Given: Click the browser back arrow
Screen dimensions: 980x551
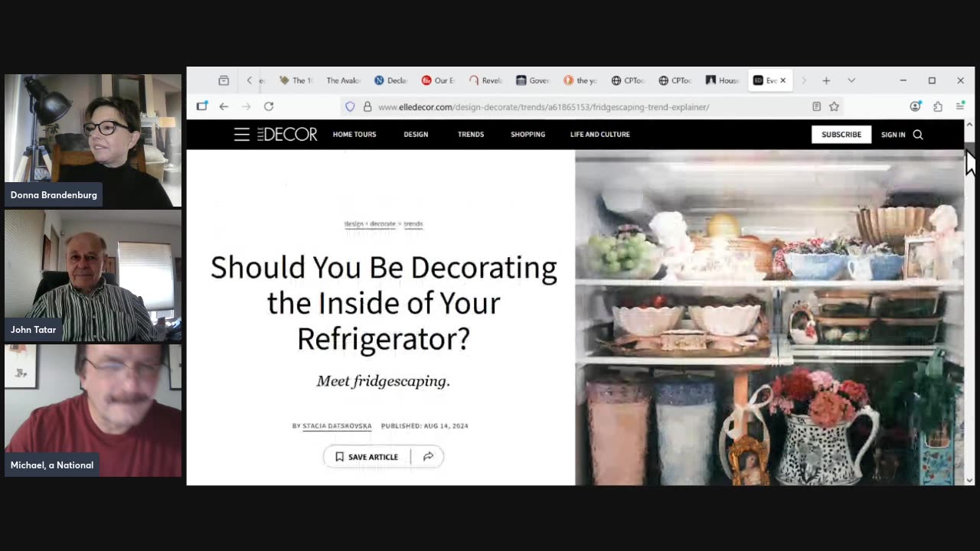Looking at the screenshot, I should (x=224, y=106).
